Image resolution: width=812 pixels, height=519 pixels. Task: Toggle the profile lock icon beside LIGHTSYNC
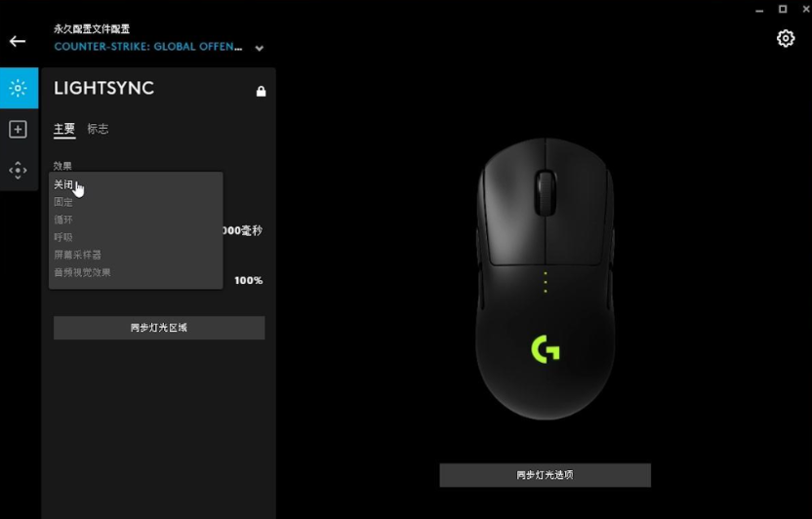[x=261, y=91]
